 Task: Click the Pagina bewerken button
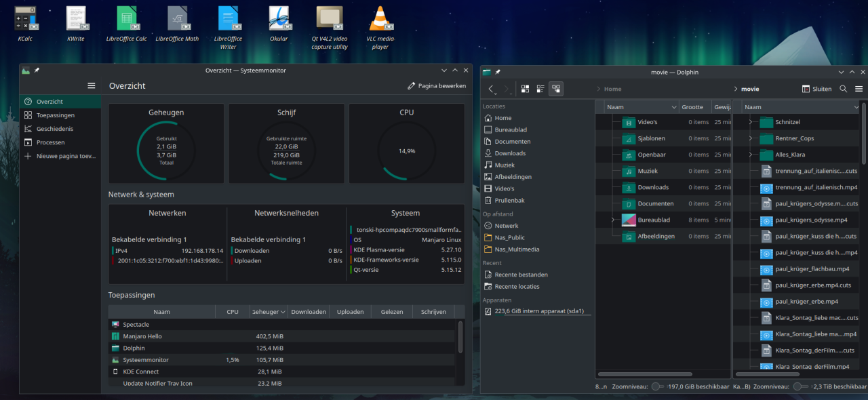pos(435,85)
